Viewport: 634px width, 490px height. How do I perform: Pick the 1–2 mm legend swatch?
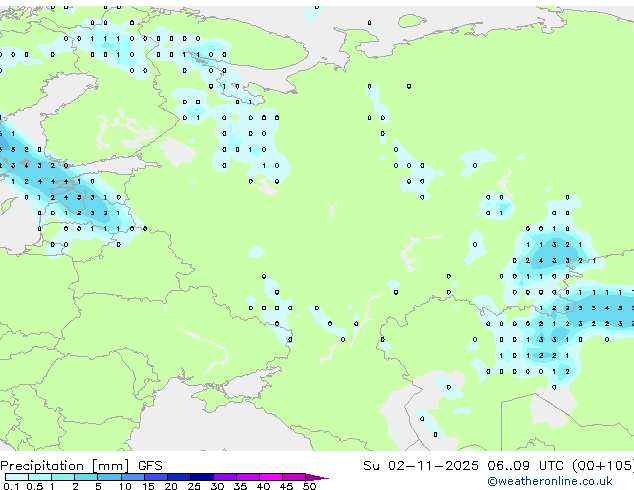[63, 477]
